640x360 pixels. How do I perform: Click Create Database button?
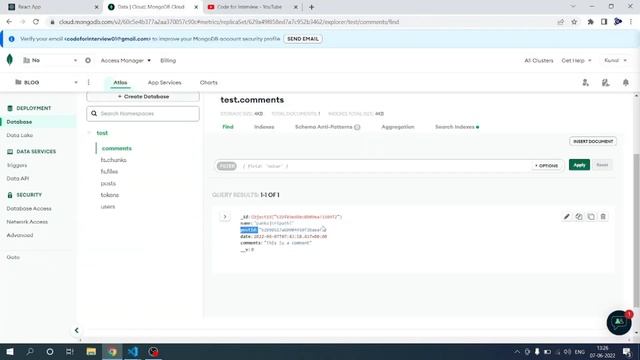tap(143, 97)
